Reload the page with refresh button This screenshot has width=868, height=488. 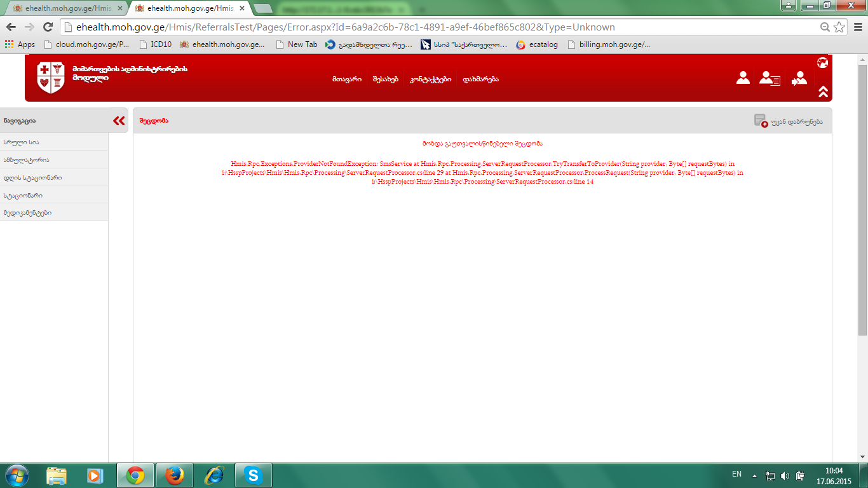tap(48, 27)
